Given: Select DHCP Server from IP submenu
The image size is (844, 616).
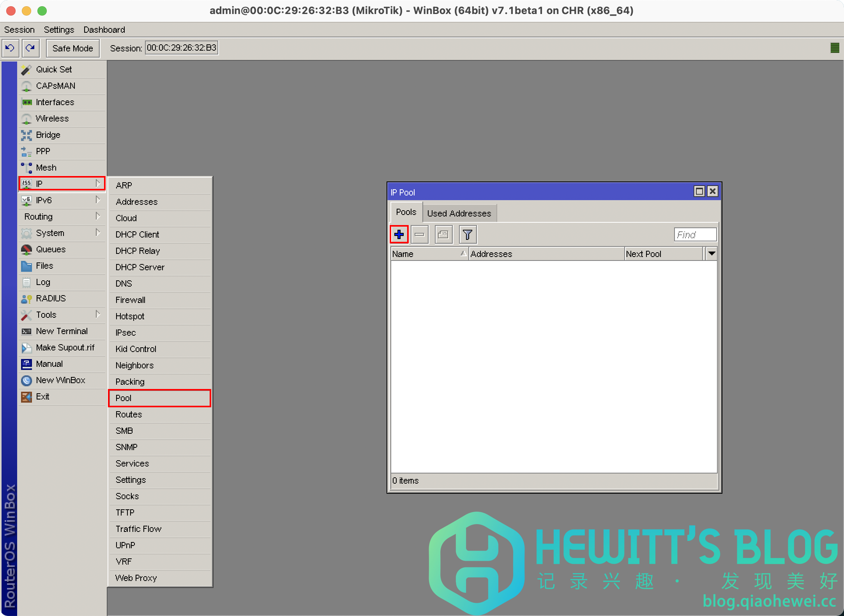Looking at the screenshot, I should click(x=140, y=267).
